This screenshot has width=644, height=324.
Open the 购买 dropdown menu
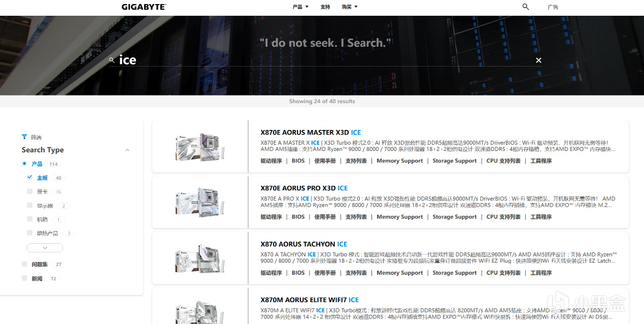click(349, 7)
